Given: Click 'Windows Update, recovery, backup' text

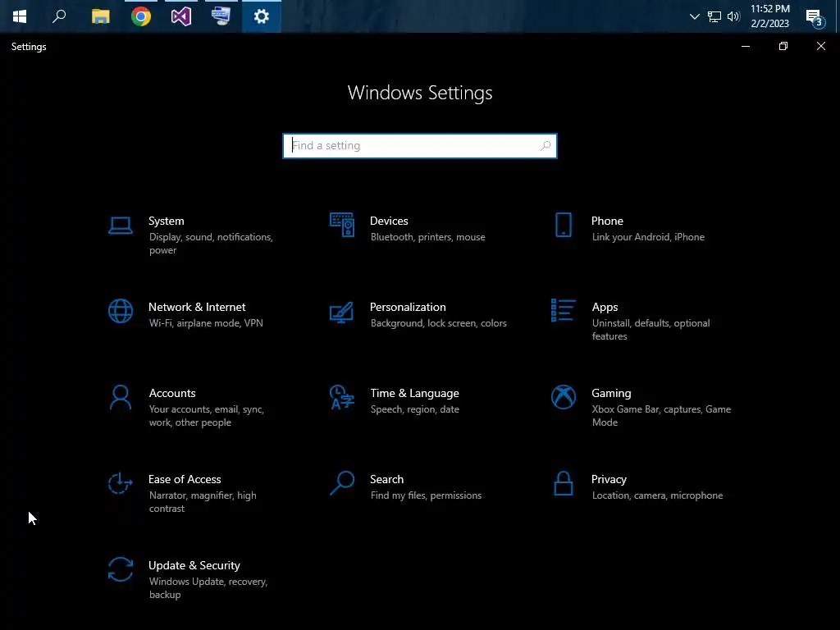Looking at the screenshot, I should (208, 588).
